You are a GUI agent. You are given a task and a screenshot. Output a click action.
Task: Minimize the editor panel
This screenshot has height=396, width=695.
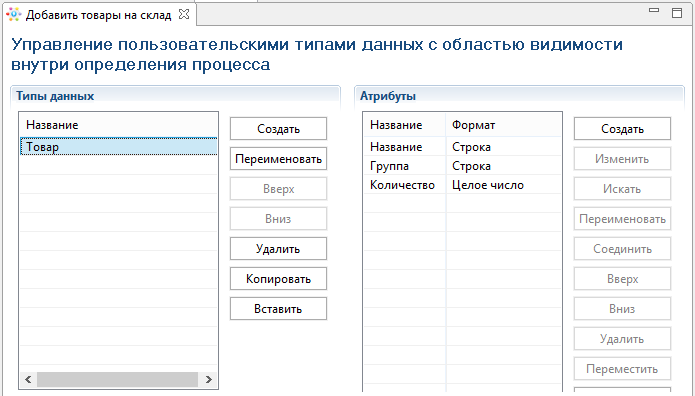[654, 10]
